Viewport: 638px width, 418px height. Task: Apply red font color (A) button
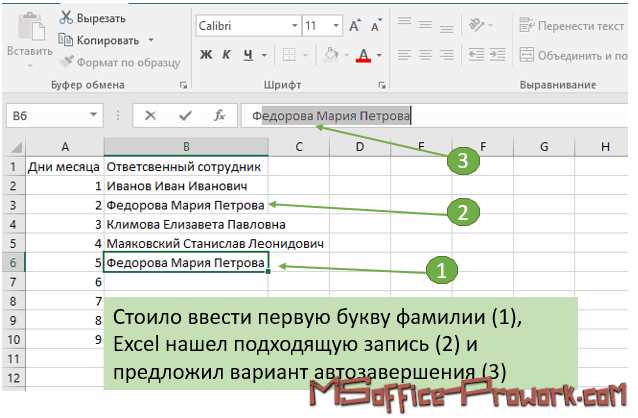coord(363,55)
